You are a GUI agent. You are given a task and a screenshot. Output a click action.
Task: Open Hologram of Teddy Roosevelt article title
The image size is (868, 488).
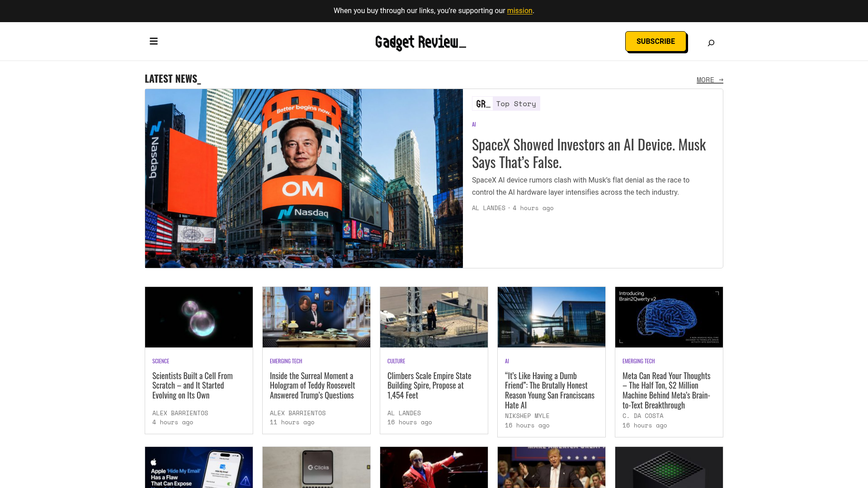312,385
